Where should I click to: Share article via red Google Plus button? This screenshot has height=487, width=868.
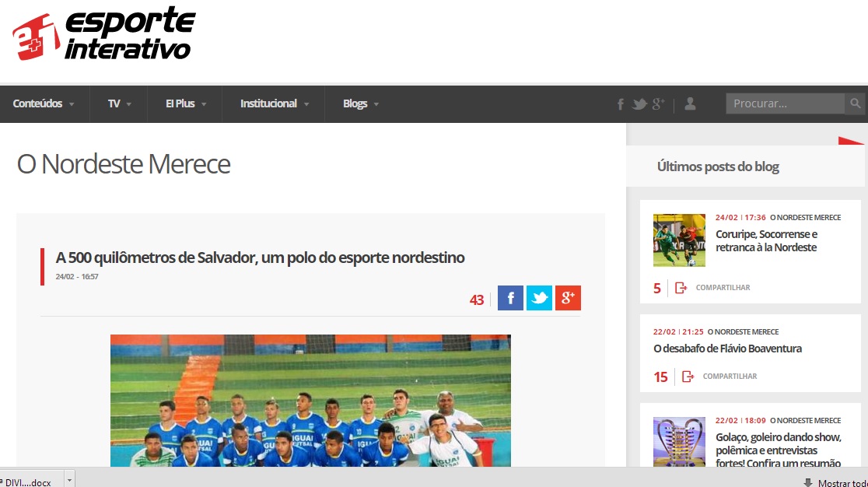click(568, 298)
